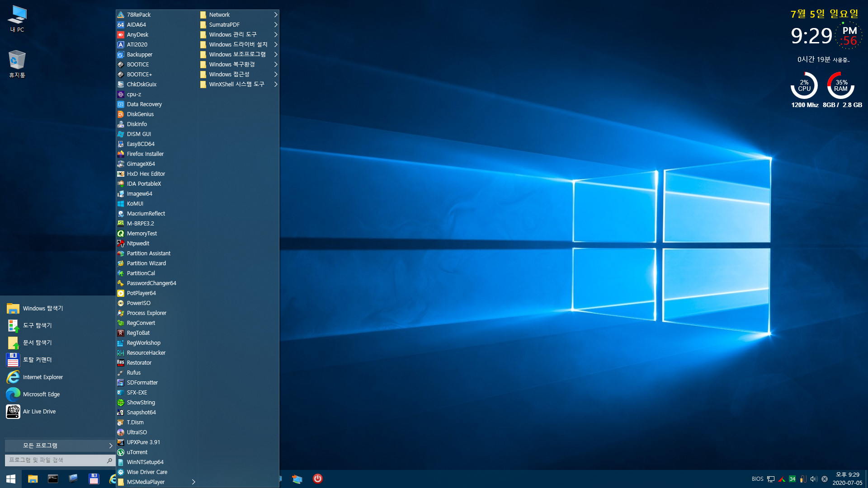Screen dimensions: 868x488
Task: Open RegWorkshop from the list
Action: [x=156, y=343]
